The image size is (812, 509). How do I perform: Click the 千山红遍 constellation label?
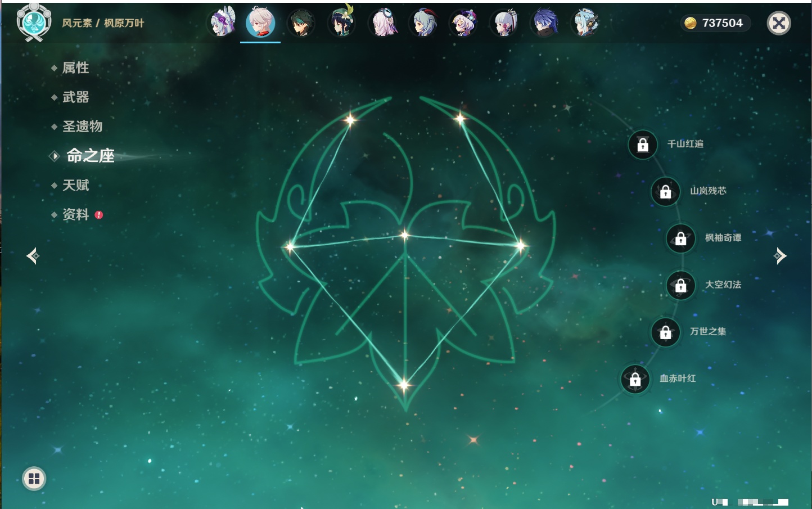pos(685,144)
